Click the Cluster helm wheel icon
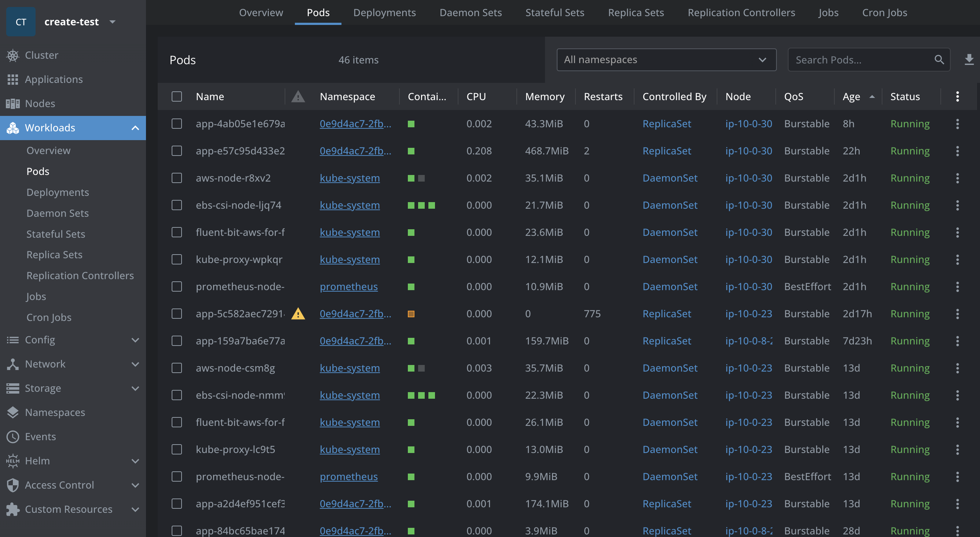The width and height of the screenshot is (980, 537). pos(12,55)
